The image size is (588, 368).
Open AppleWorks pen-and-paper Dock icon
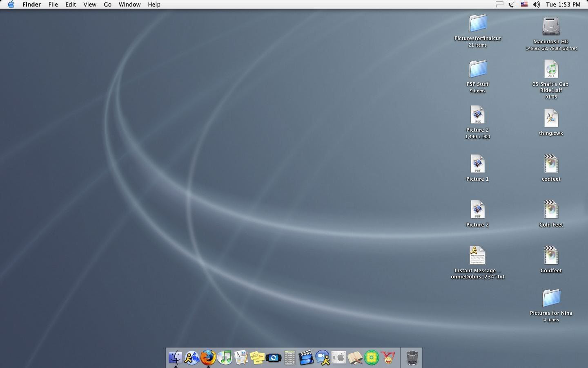pos(241,358)
